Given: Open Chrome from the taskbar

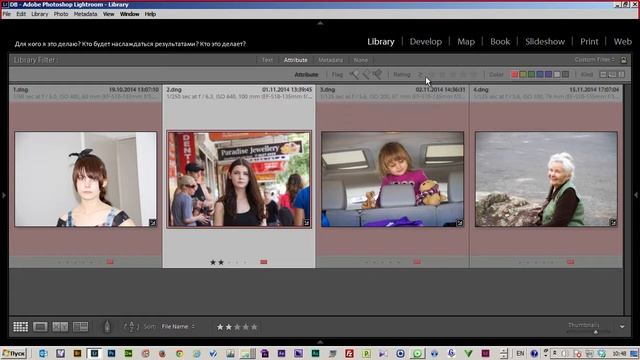Looking at the screenshot, I should pos(180,353).
